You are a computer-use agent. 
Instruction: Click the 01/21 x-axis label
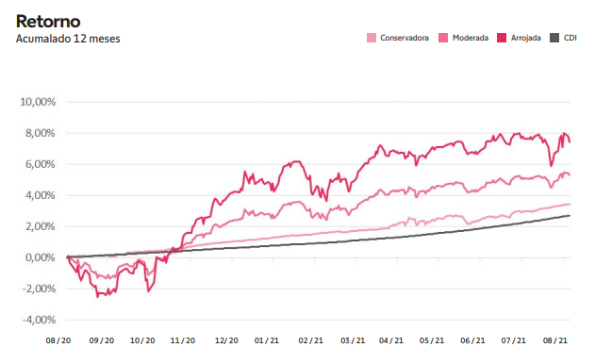pyautogui.click(x=267, y=340)
